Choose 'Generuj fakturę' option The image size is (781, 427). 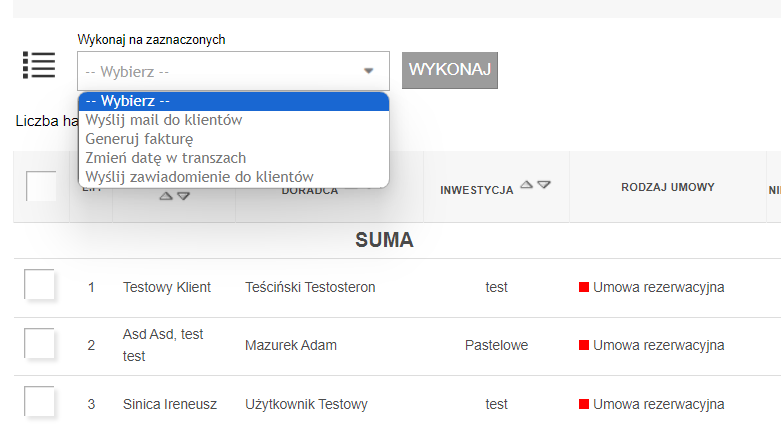coord(234,139)
